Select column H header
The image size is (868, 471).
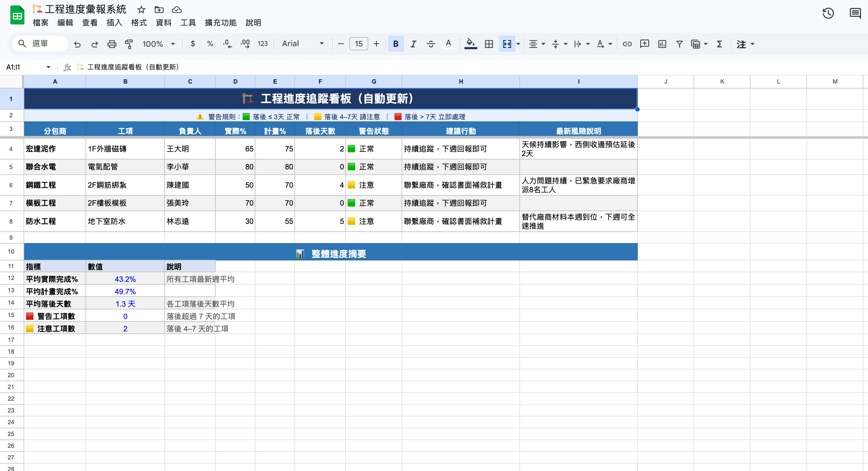(x=460, y=81)
